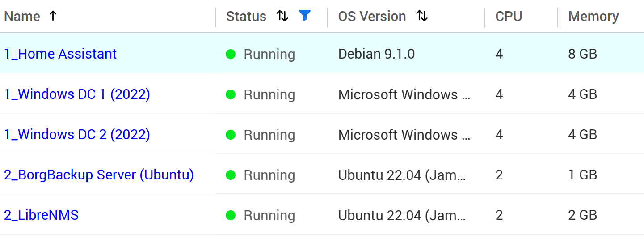This screenshot has height=239, width=644.
Task: Click Running status text for 1_Windows DC 2
Action: coord(269,135)
